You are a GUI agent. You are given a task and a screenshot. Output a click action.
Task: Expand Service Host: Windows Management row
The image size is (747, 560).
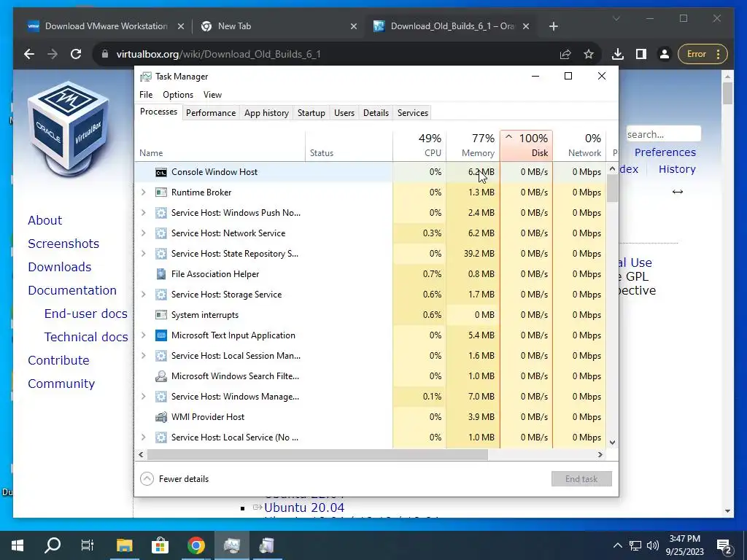(144, 397)
